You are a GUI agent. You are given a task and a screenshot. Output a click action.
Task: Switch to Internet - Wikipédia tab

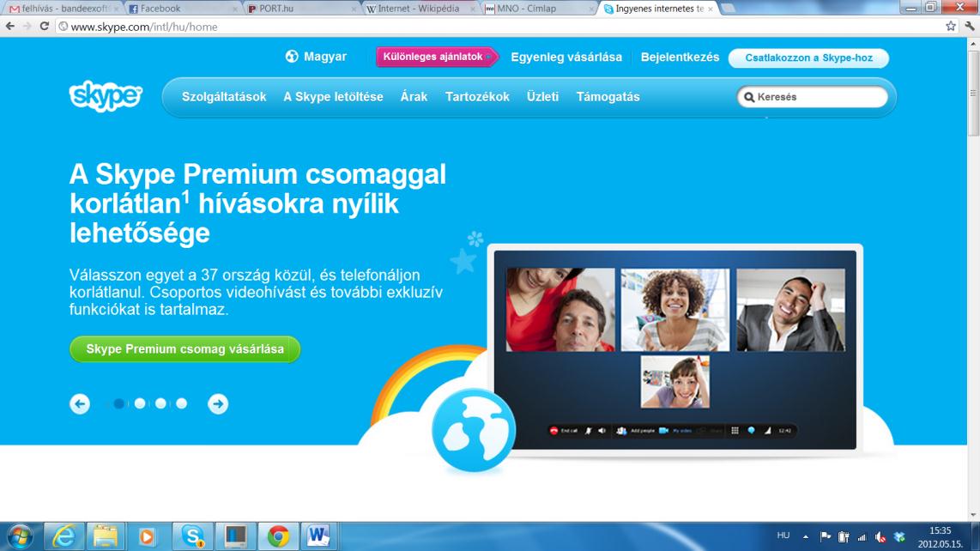(419, 9)
